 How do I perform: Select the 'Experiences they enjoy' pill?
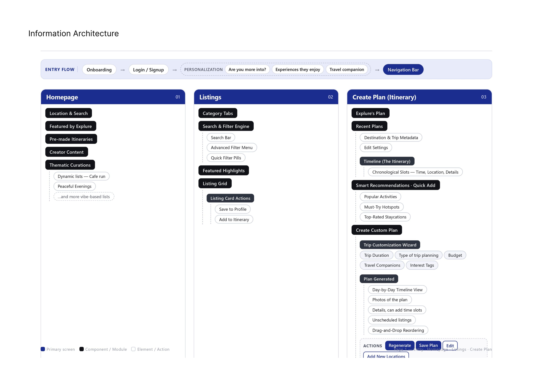coord(298,69)
